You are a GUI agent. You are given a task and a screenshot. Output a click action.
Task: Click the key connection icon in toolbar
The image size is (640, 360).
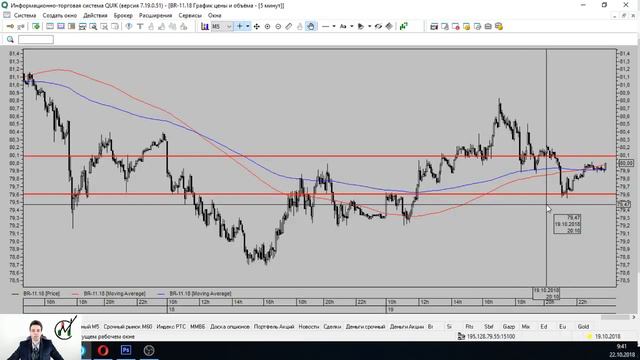(10, 27)
